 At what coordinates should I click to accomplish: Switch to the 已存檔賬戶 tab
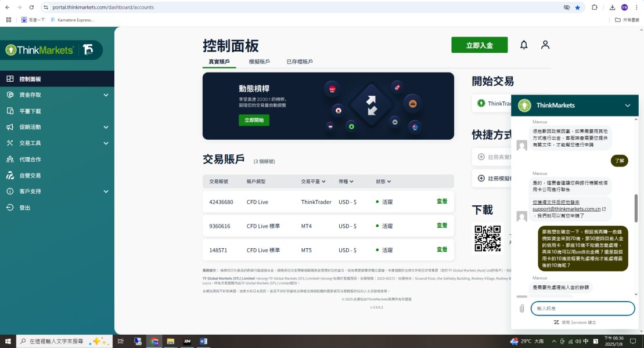[300, 61]
